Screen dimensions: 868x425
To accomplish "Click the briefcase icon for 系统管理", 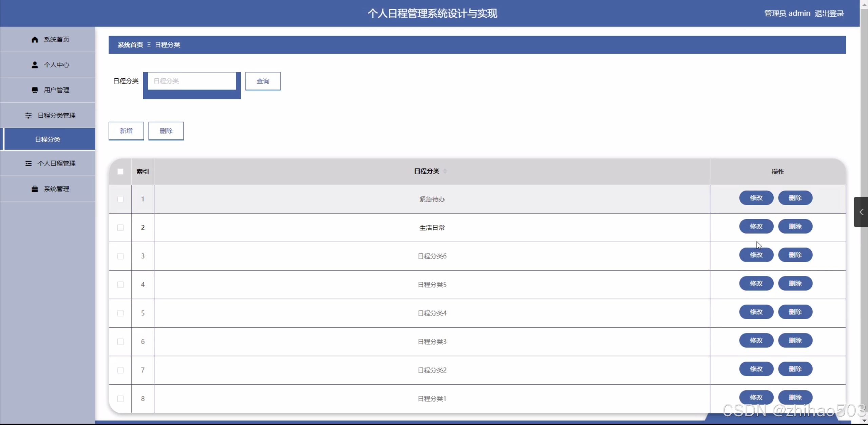I will (x=35, y=189).
